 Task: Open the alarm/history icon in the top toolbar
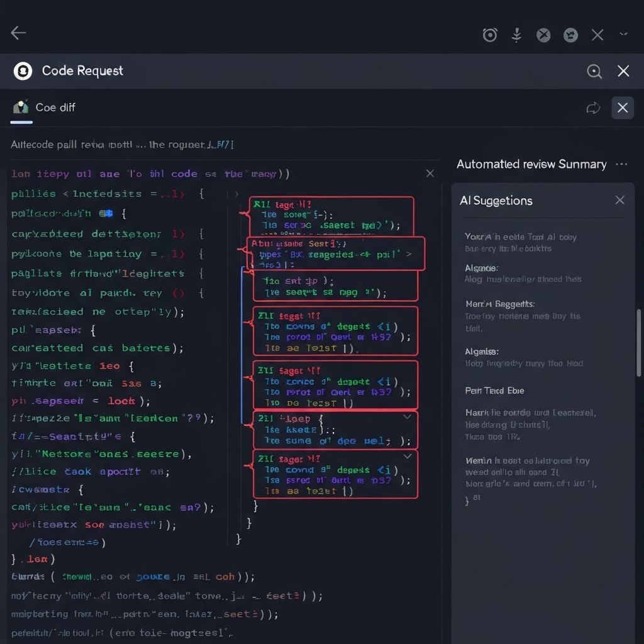point(491,35)
